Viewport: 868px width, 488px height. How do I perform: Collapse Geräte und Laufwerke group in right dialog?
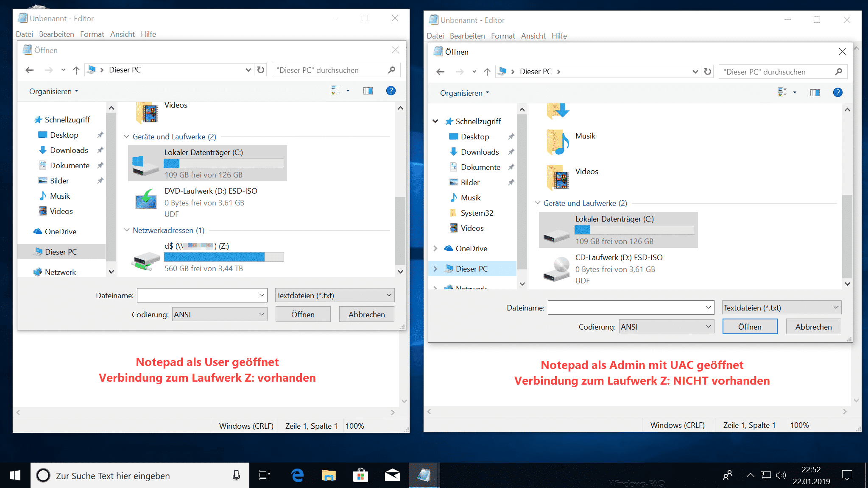(x=537, y=203)
